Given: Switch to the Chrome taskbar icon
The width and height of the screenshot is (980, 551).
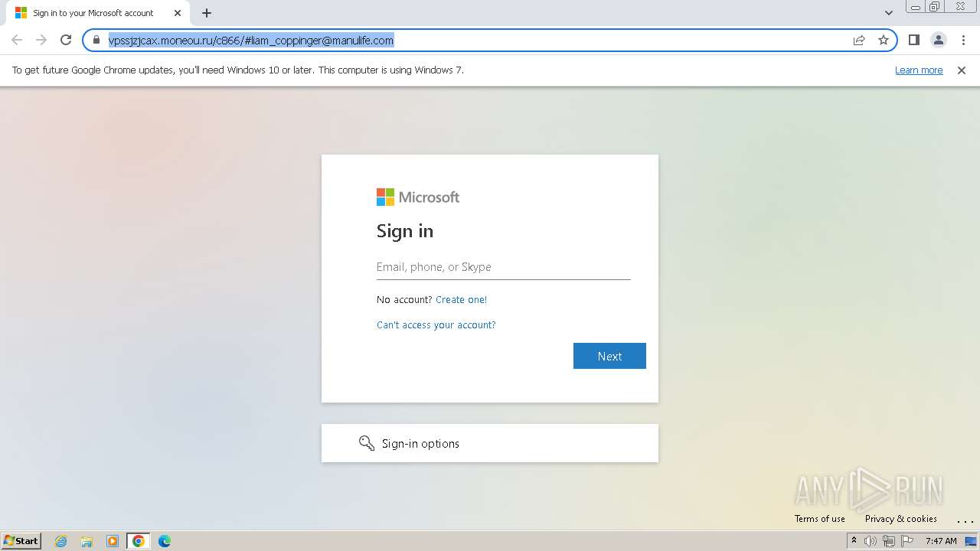Looking at the screenshot, I should click(139, 541).
